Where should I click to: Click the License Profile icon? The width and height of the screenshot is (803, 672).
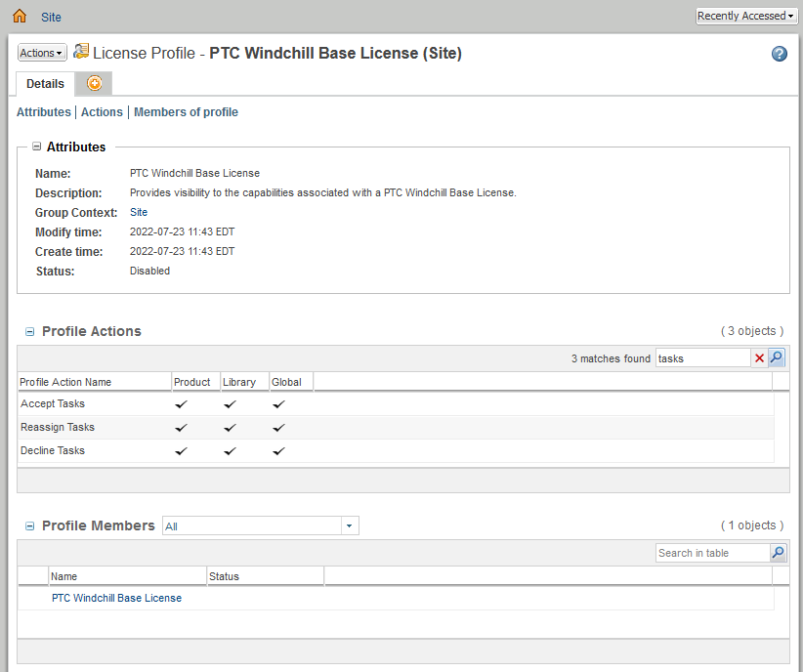coord(81,51)
